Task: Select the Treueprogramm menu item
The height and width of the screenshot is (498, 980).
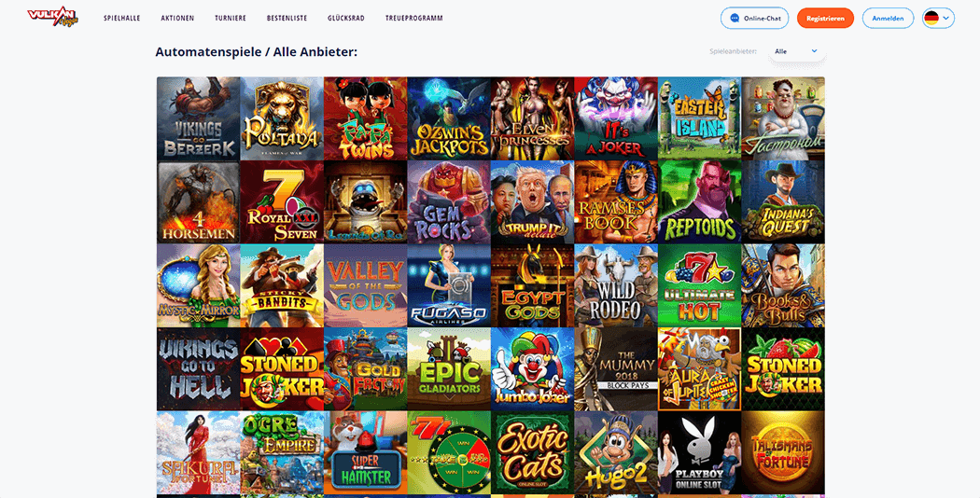Action: click(413, 18)
